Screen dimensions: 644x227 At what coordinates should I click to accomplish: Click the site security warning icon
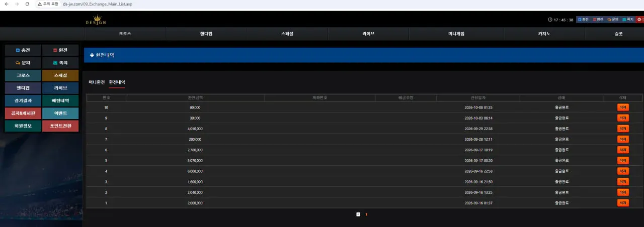(40, 4)
